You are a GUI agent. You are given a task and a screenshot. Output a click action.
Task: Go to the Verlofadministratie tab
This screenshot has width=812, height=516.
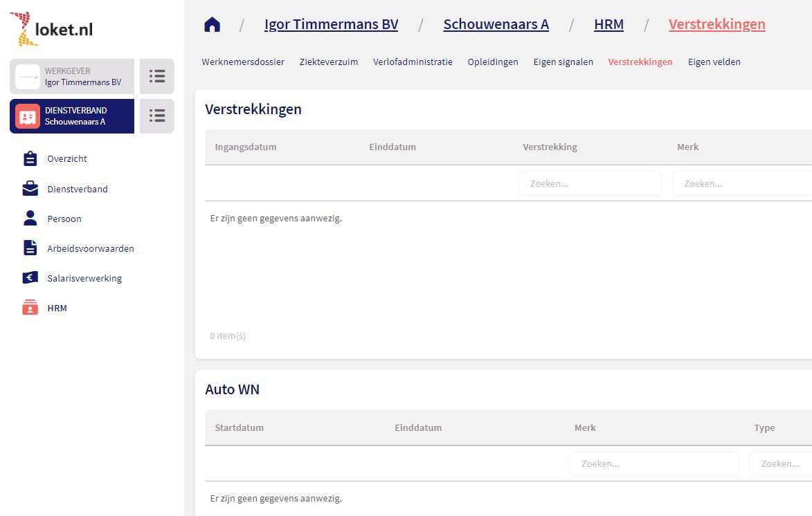pyautogui.click(x=413, y=62)
